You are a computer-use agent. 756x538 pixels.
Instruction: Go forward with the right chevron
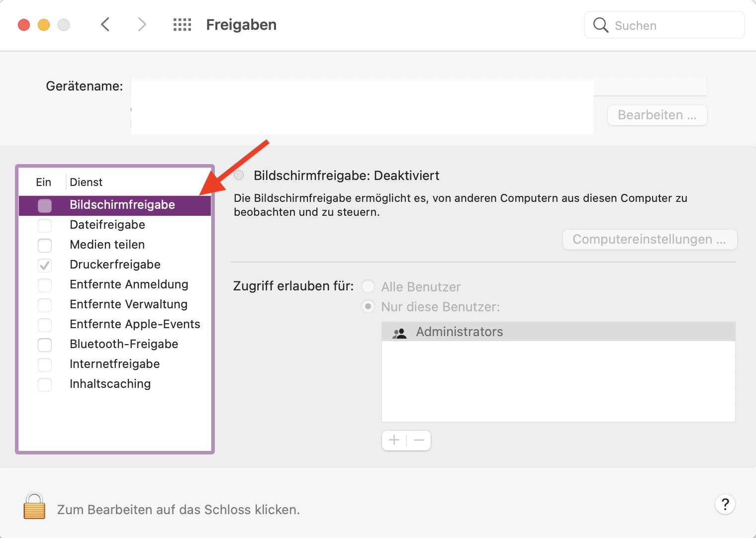pyautogui.click(x=142, y=24)
